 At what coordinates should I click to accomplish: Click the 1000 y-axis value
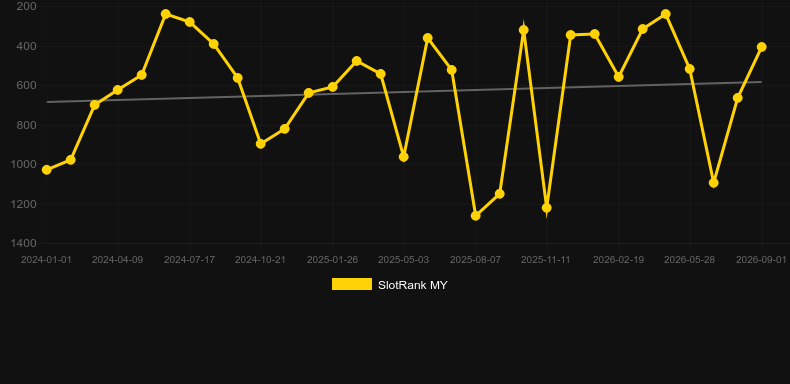click(25, 164)
